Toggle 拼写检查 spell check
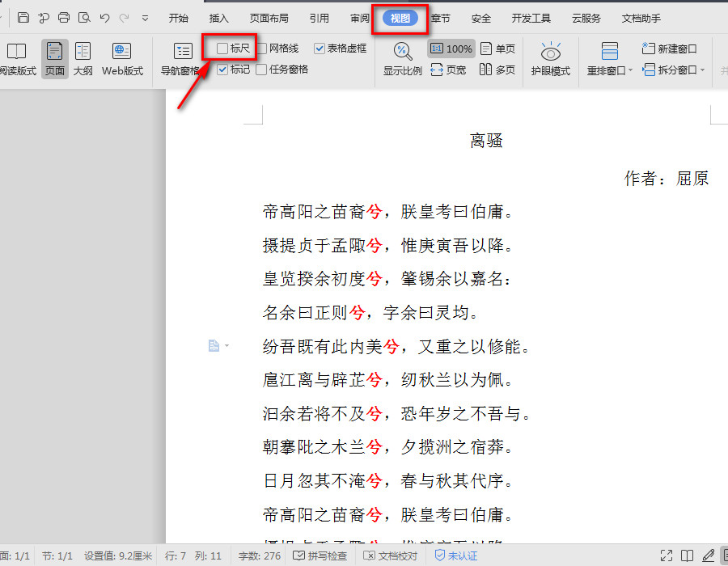The image size is (728, 566). [x=320, y=555]
